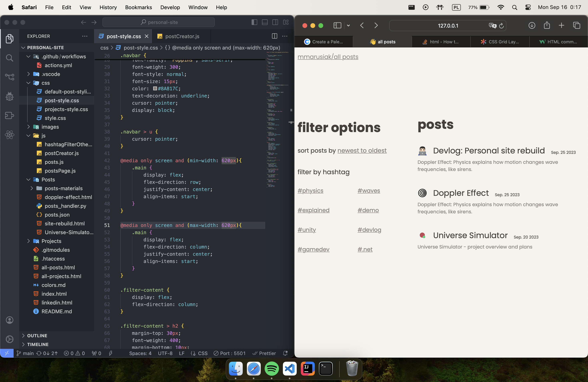Switch to the postCreator.js editor tab
The image size is (588, 382).
pyautogui.click(x=182, y=36)
